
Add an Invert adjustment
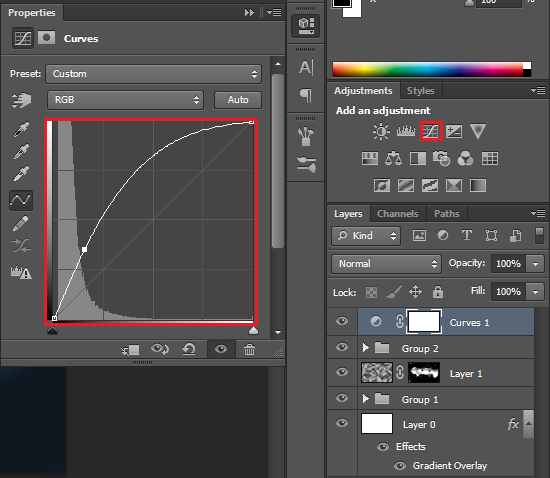pyautogui.click(x=382, y=186)
